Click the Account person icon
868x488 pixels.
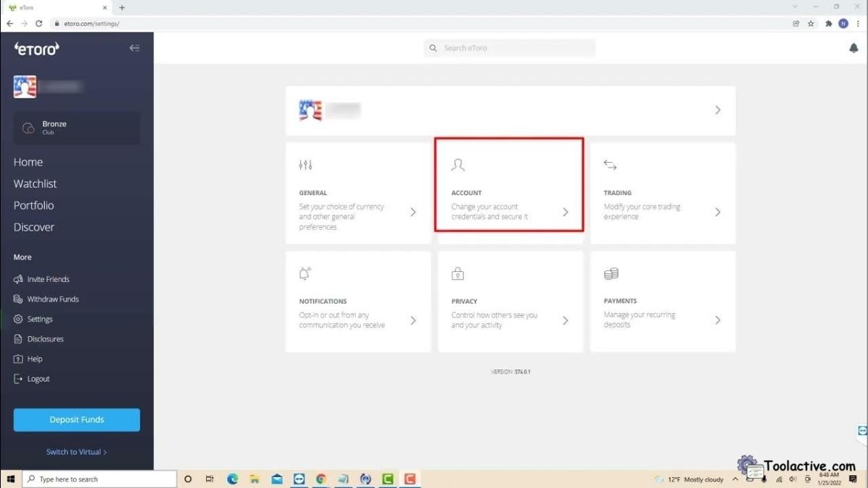[458, 166]
